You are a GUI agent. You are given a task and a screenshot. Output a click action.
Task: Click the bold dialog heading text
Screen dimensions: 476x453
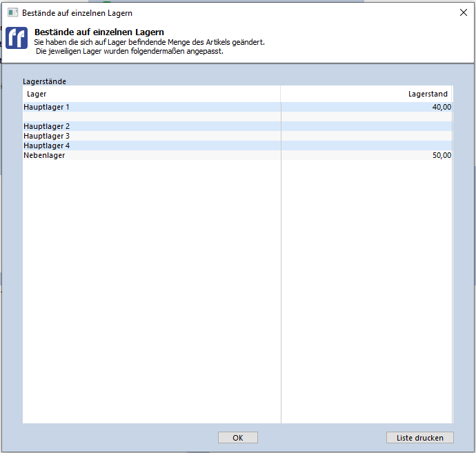click(x=99, y=32)
